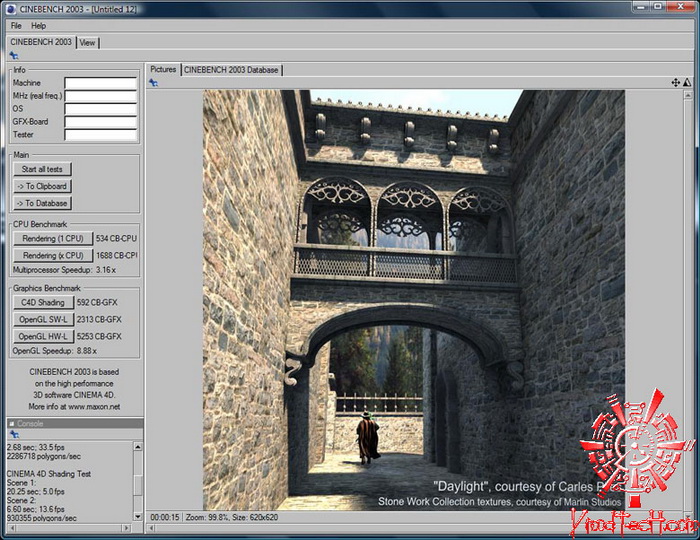
Task: Click the Zoom 99.8% Size 620x620 status text
Action: [x=232, y=517]
